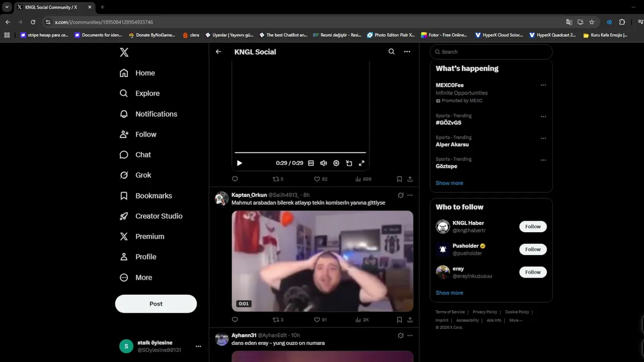Viewport: 644px width, 362px height.
Task: Repost the post with 3 reposts
Action: pos(278,320)
